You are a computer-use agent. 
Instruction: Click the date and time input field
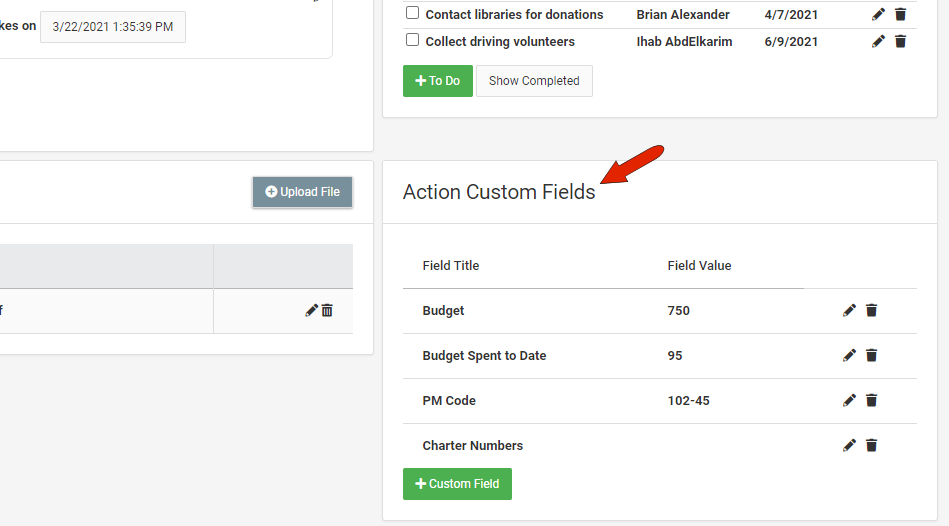pos(113,27)
